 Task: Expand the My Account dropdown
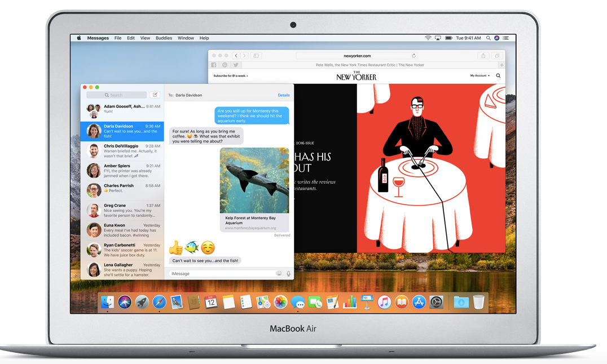[x=480, y=76]
